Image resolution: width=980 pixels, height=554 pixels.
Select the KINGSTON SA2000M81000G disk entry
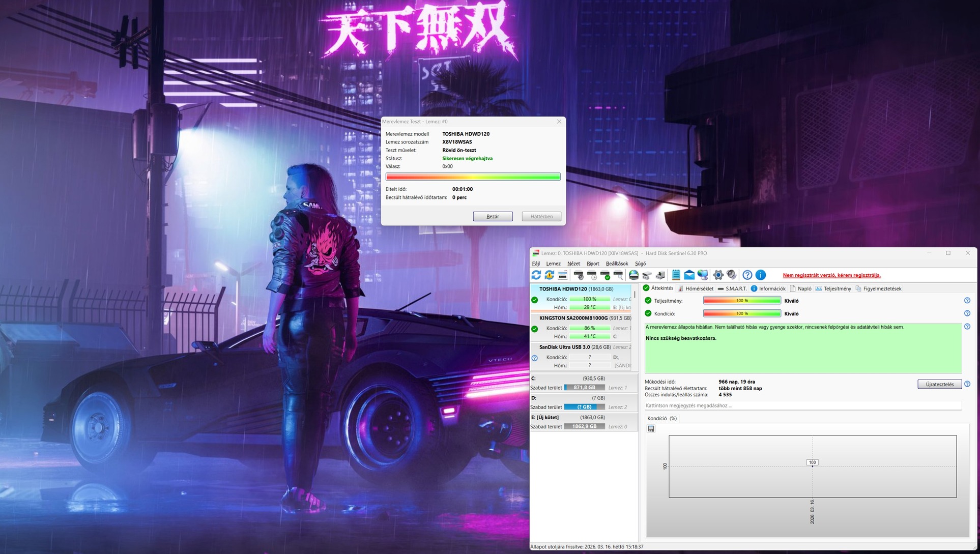click(573, 318)
